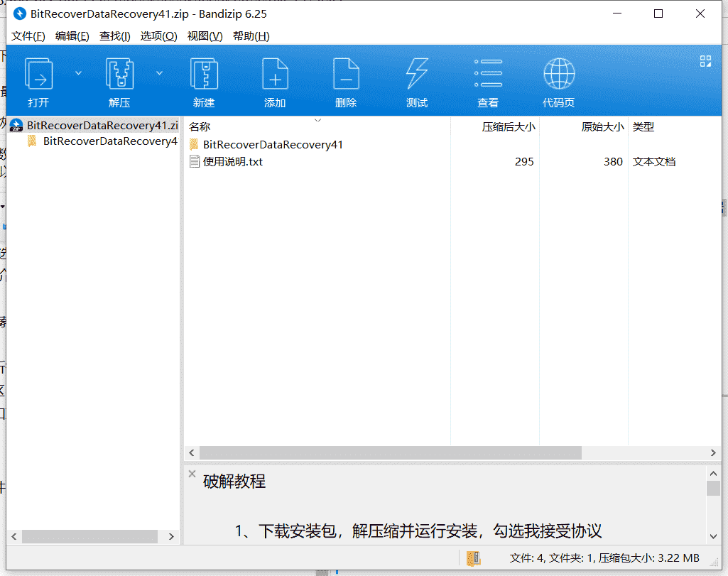Image resolution: width=728 pixels, height=576 pixels.
Task: Sort by the 类型 column header
Action: click(x=675, y=126)
